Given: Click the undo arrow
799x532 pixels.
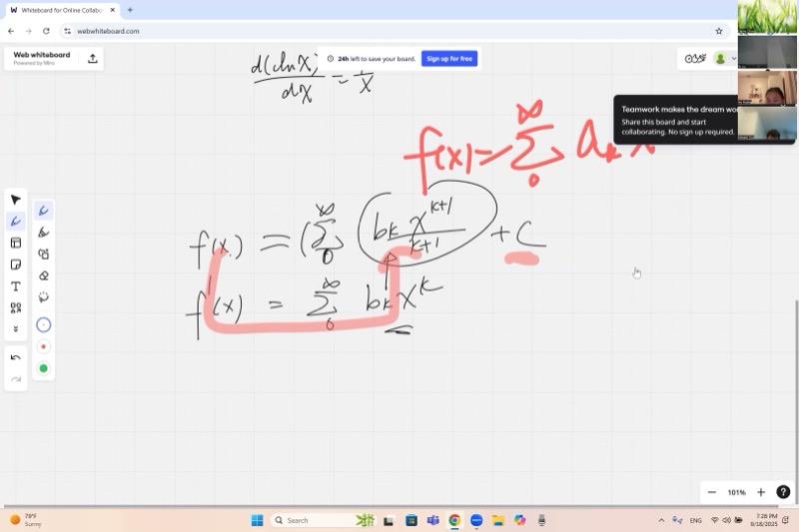Looking at the screenshot, I should coord(16,357).
